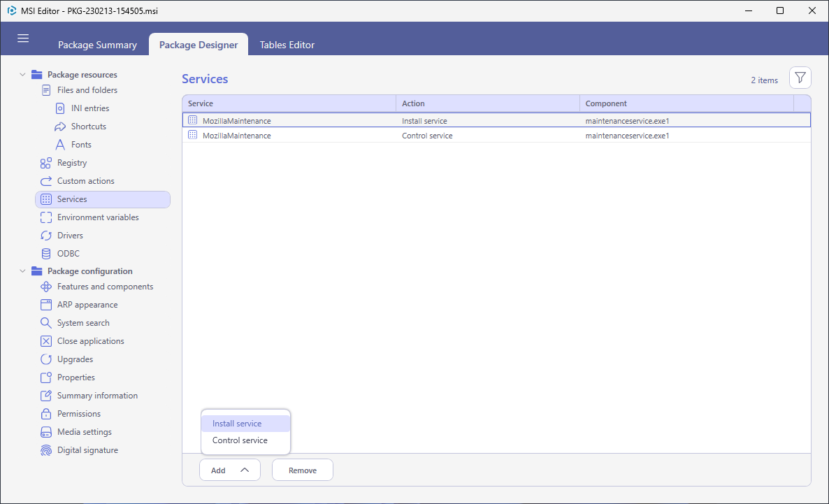The height and width of the screenshot is (504, 829).
Task: Click the Digital signature fingerprint icon
Action: (46, 450)
